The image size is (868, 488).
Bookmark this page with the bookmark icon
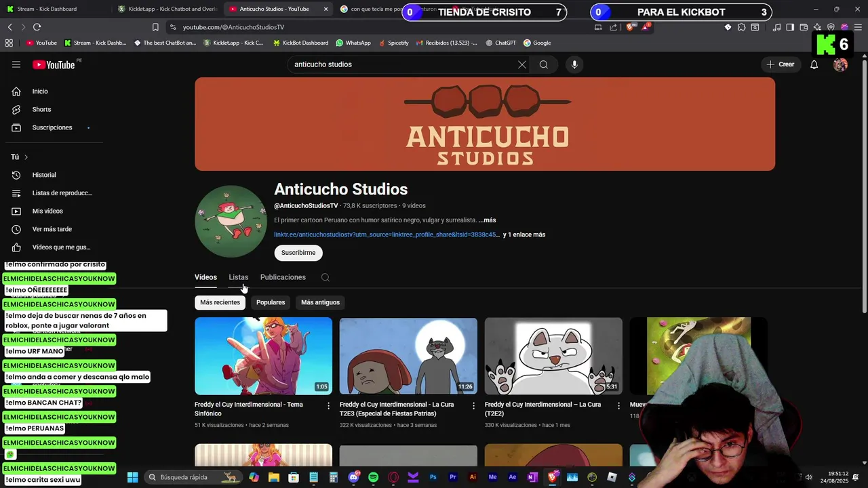coord(155,27)
